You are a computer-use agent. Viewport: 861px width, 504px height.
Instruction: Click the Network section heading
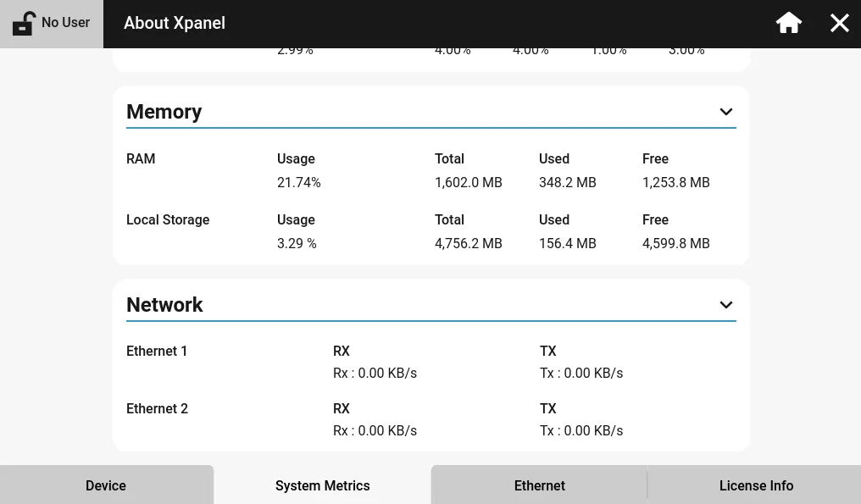pyautogui.click(x=164, y=305)
